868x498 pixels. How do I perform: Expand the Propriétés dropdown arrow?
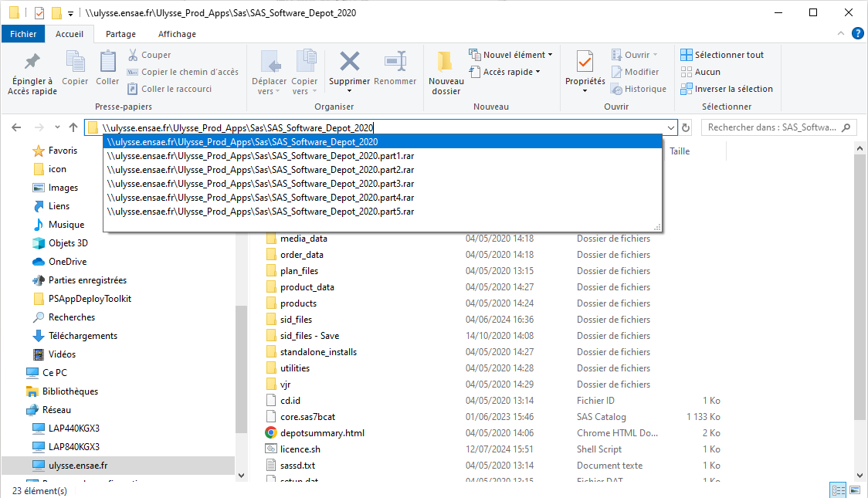click(x=585, y=91)
